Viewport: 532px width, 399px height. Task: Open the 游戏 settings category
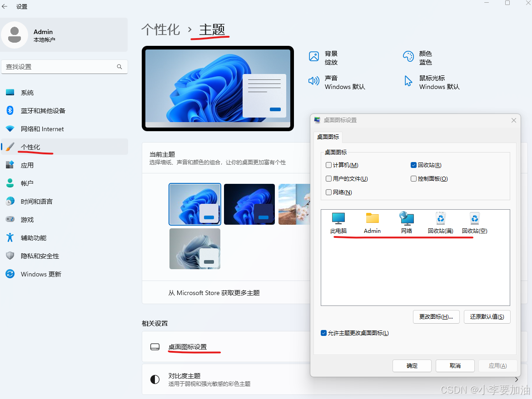tap(65, 220)
